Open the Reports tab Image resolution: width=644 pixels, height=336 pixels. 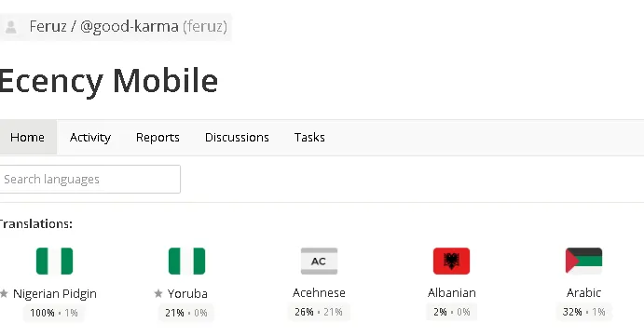click(158, 138)
